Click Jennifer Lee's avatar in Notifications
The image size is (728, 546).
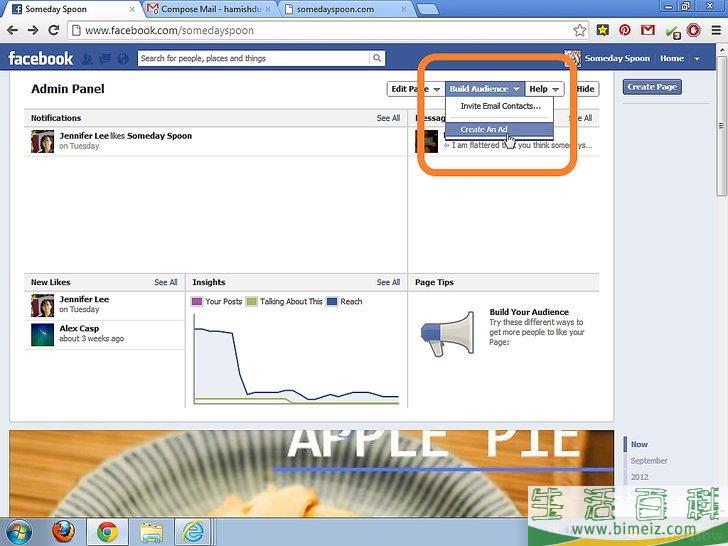42,141
